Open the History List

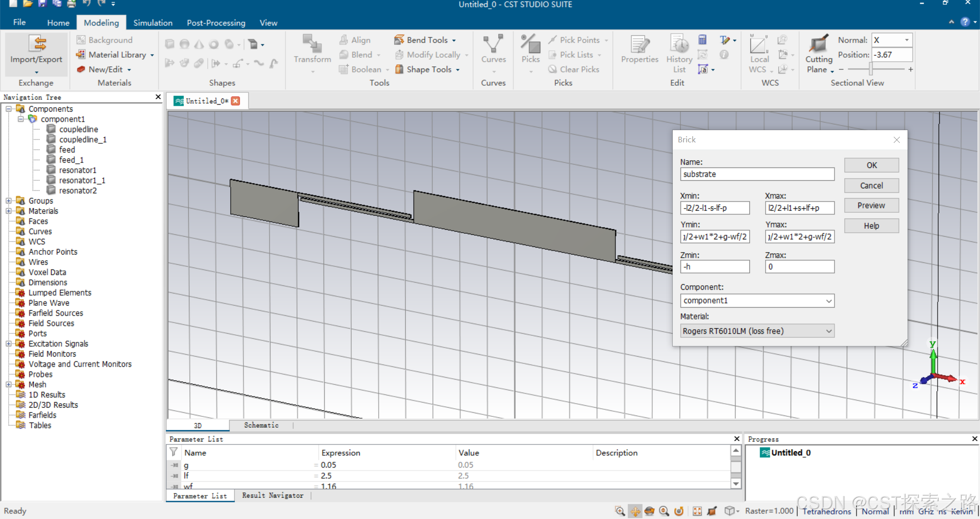[x=679, y=54]
